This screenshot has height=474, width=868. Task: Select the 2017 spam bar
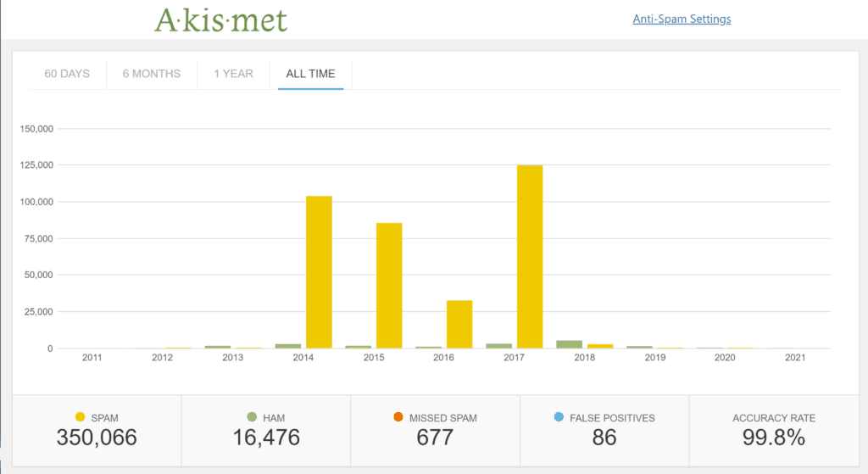pos(530,257)
